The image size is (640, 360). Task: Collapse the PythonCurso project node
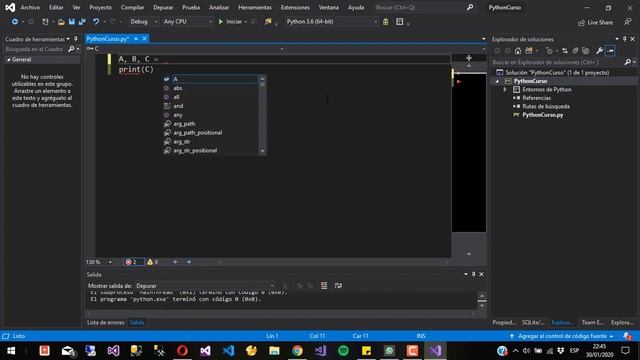(x=497, y=81)
